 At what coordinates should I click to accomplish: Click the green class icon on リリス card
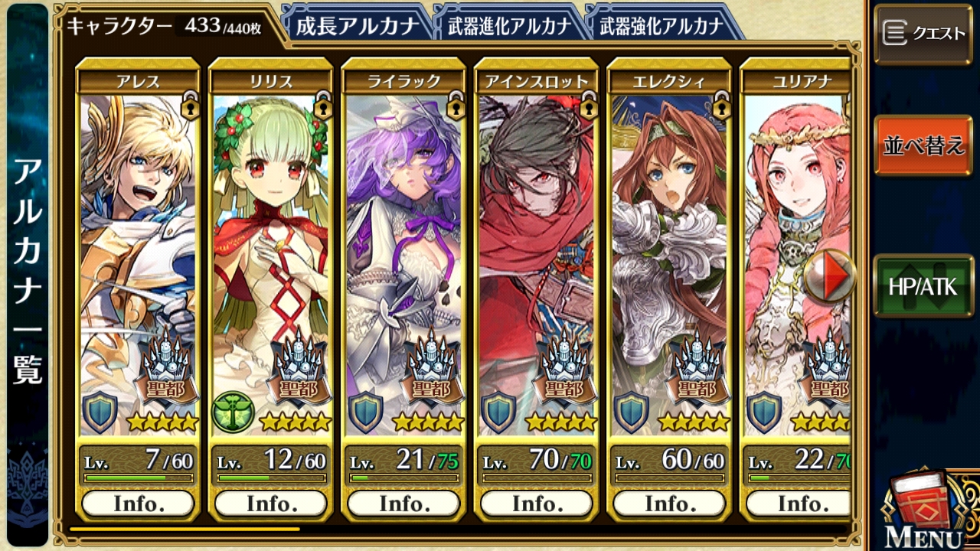[230, 412]
